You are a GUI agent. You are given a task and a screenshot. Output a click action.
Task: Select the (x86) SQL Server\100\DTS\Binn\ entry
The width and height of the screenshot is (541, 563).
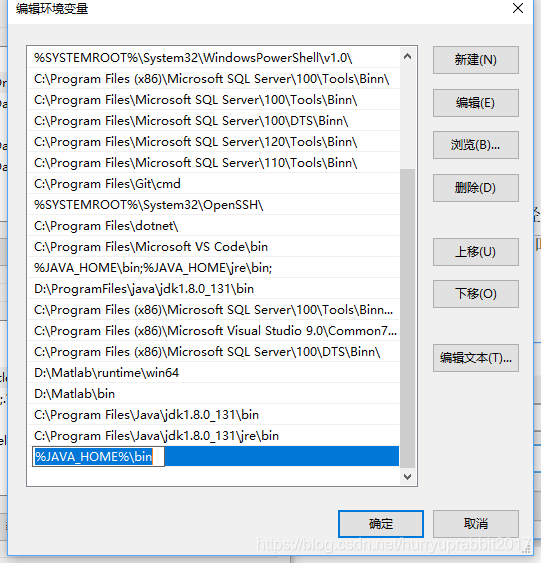[214, 352]
